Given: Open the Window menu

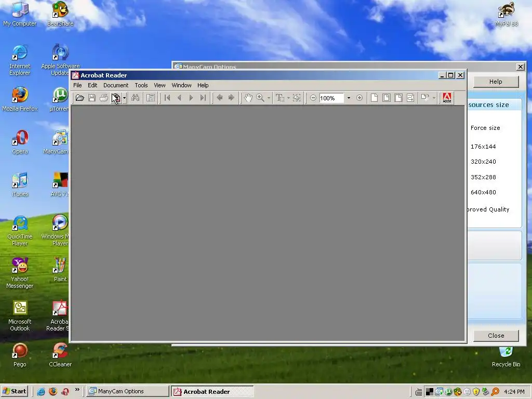Looking at the screenshot, I should tap(181, 85).
